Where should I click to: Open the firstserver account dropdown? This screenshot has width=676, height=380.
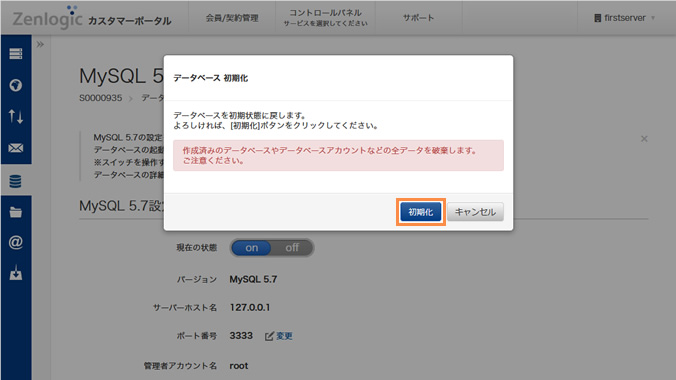(624, 18)
